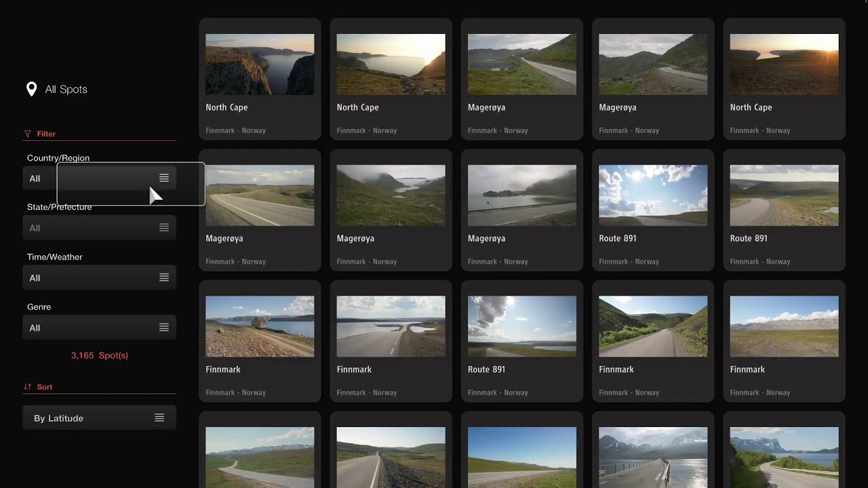Click the Time/Weather label
868x488 pixels.
coord(55,257)
